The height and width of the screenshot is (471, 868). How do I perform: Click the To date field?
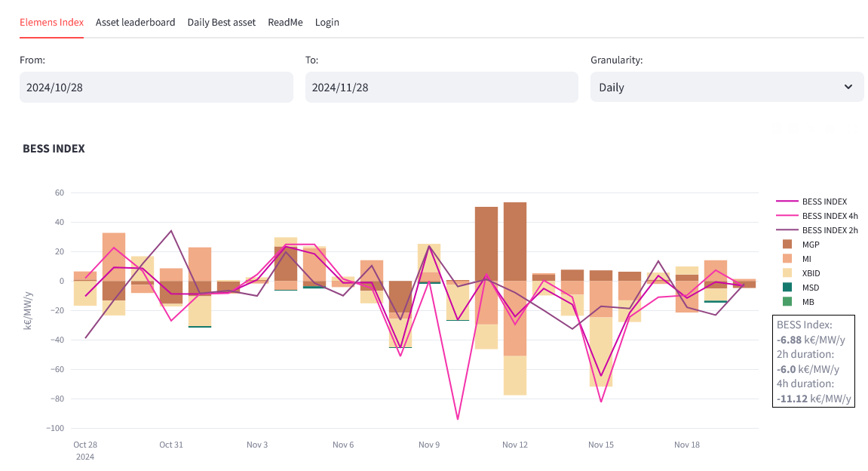click(441, 88)
